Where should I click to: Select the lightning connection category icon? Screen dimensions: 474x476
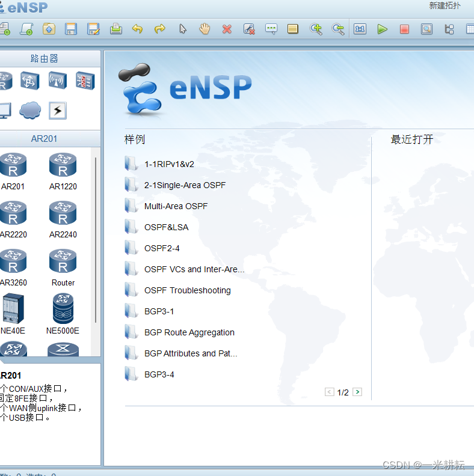click(58, 111)
